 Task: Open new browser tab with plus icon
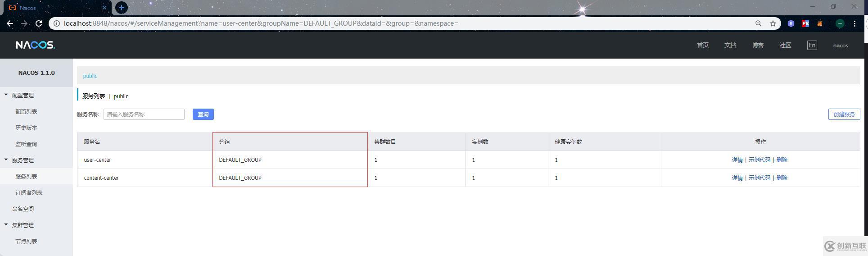pos(122,8)
